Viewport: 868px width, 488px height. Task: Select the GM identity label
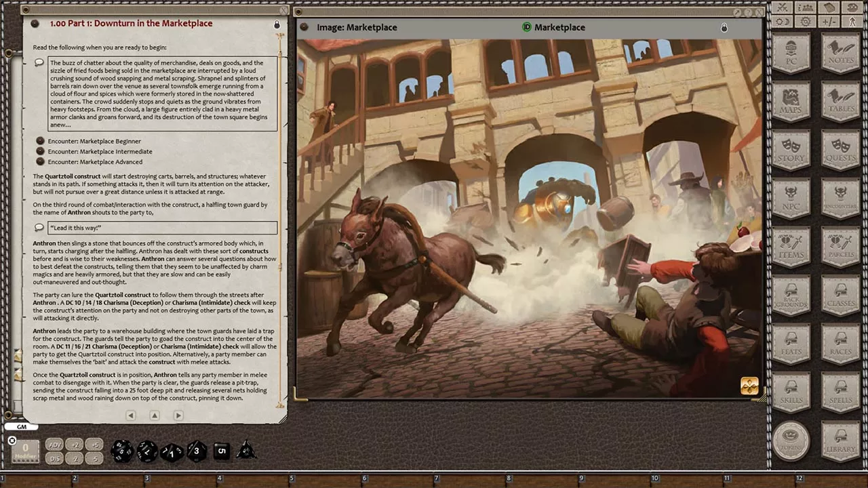pos(22,427)
